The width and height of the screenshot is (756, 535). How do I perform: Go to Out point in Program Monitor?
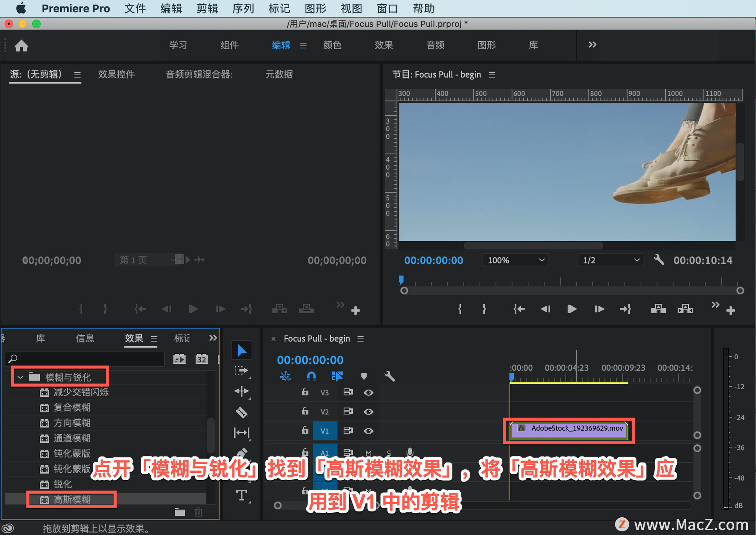625,309
